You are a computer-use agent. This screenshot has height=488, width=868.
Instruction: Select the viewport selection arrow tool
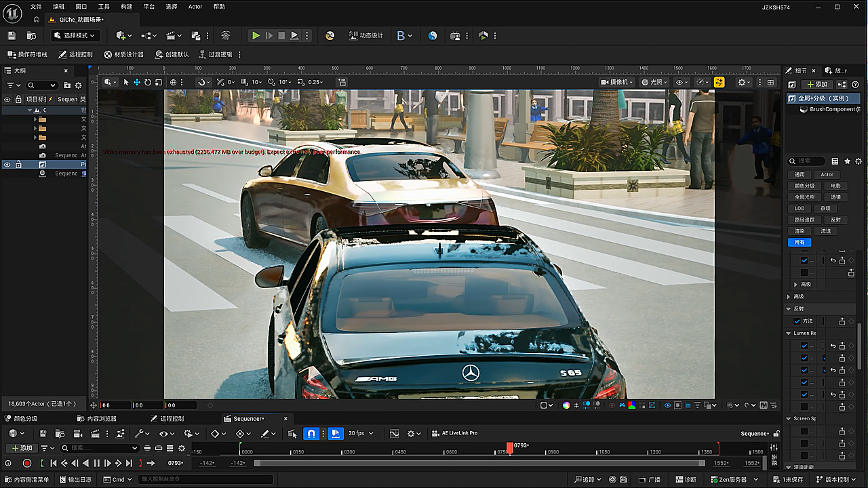(x=126, y=82)
